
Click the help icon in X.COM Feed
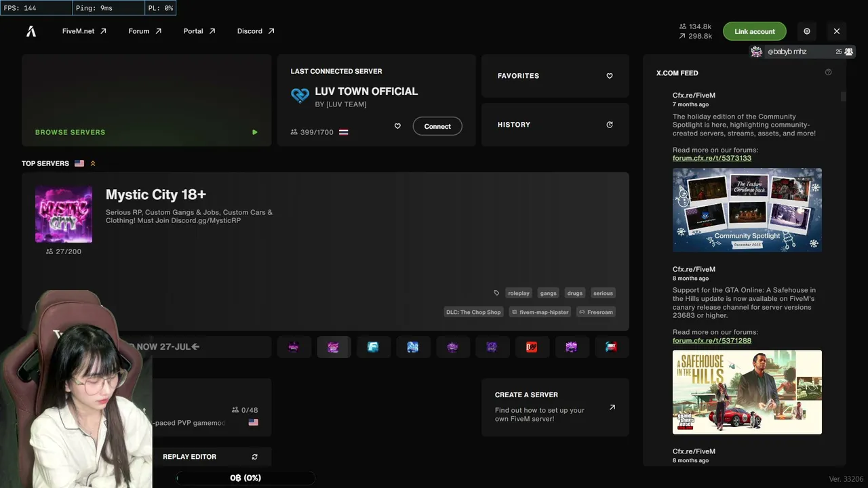point(829,73)
